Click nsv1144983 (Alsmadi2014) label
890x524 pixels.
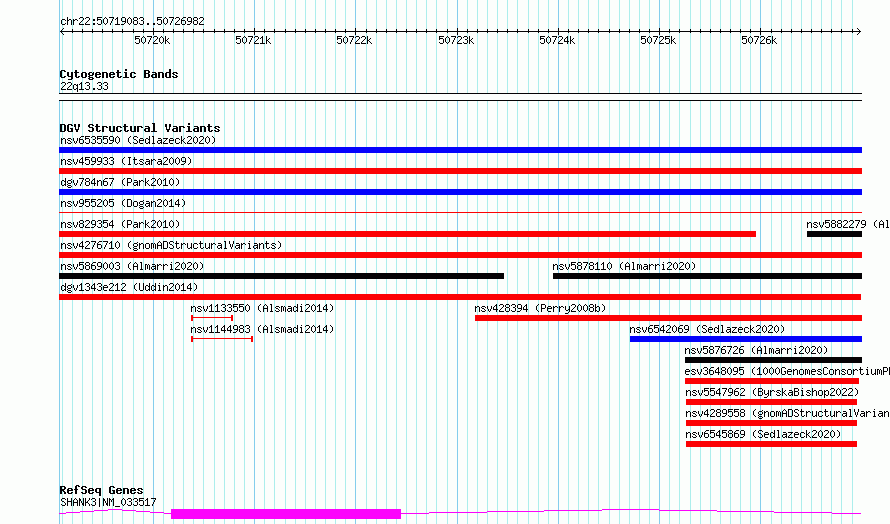262,329
